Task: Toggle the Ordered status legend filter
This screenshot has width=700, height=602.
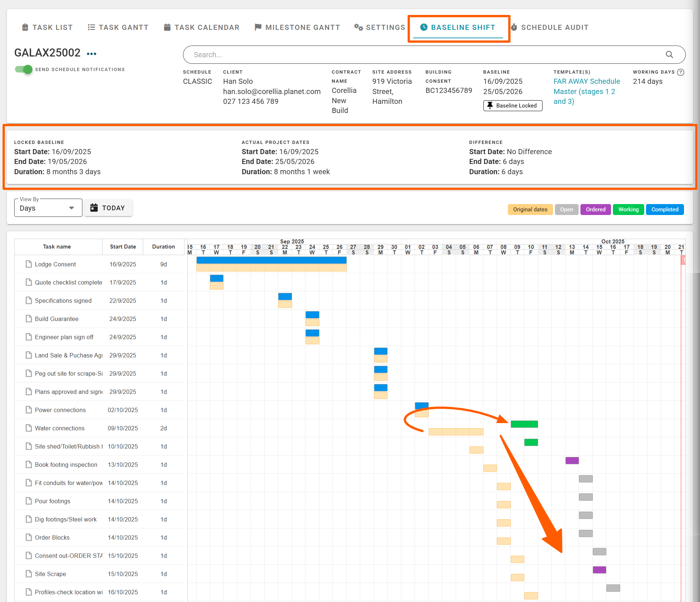Action: [595, 210]
